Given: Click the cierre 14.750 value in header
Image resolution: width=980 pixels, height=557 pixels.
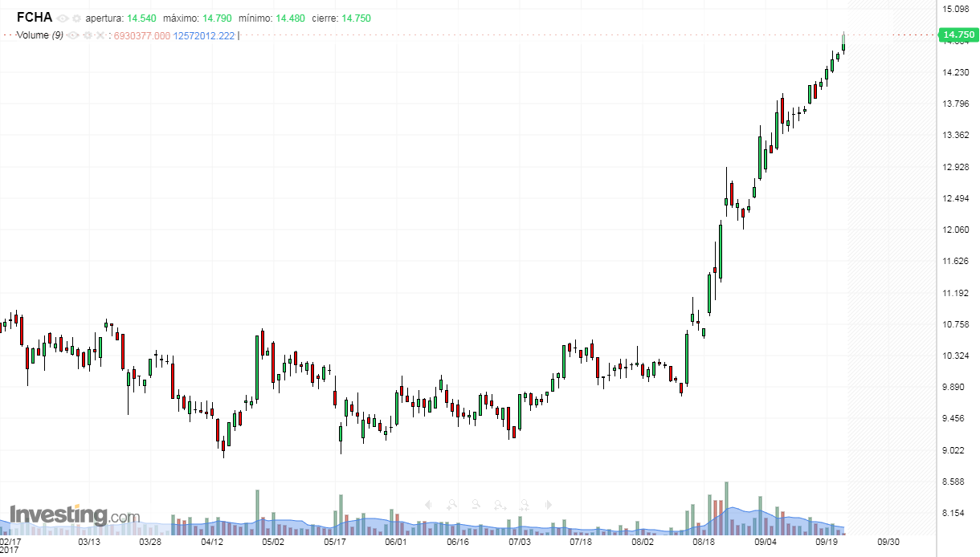Looking at the screenshot, I should point(356,18).
